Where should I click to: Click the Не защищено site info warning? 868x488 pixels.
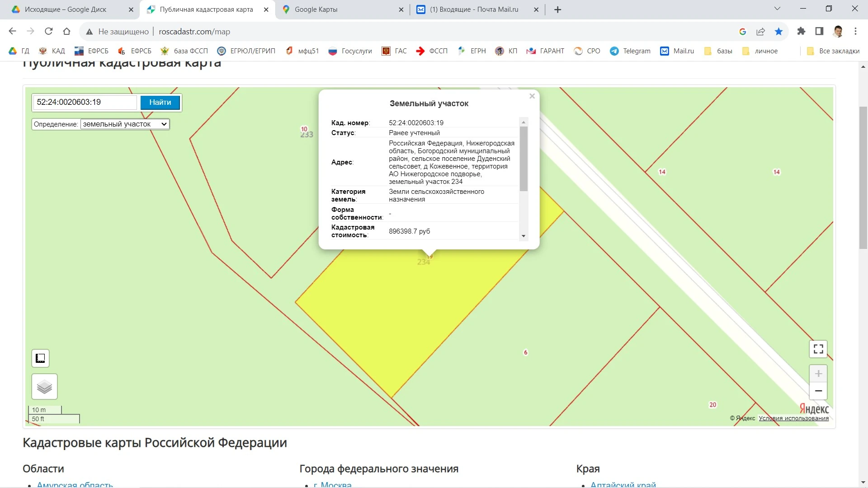[x=118, y=32]
